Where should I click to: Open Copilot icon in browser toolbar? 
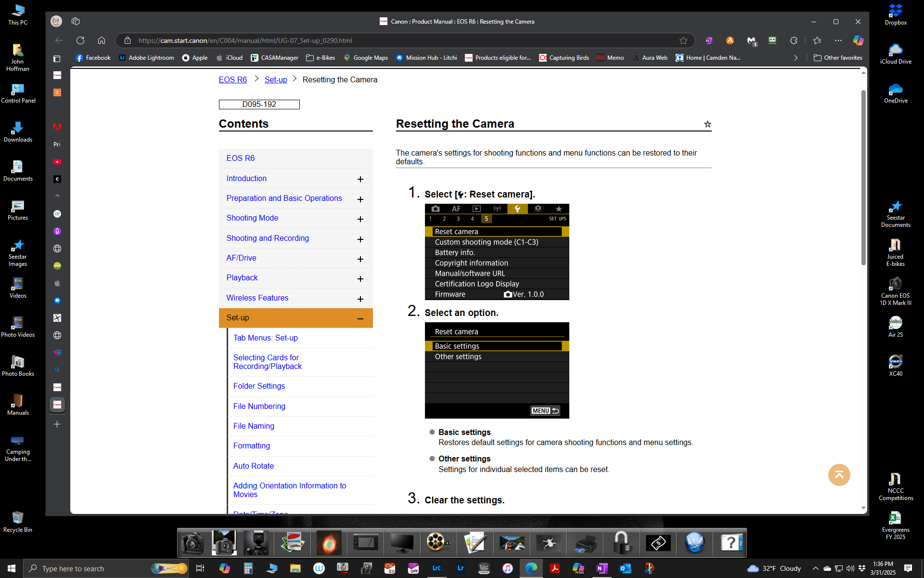pyautogui.click(x=858, y=40)
